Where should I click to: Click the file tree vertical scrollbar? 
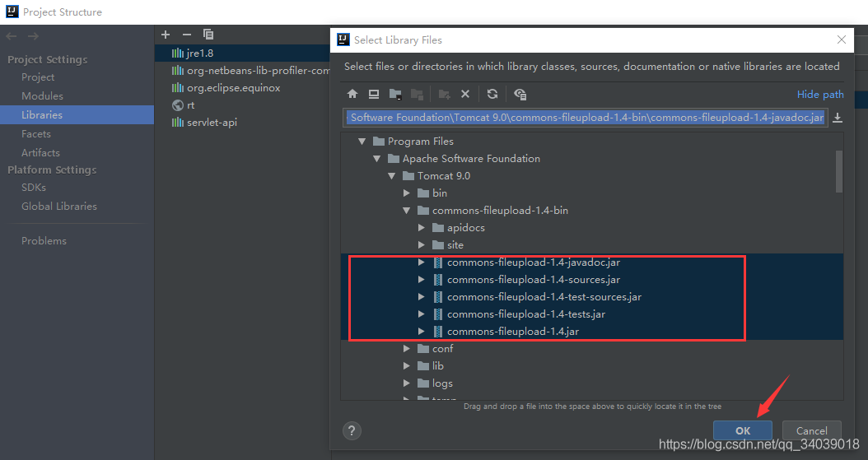839,171
